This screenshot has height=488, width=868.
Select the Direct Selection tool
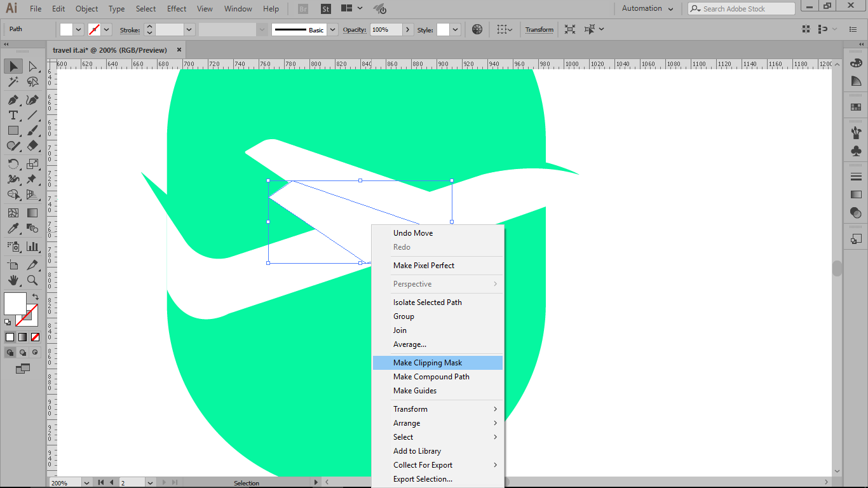coord(32,66)
